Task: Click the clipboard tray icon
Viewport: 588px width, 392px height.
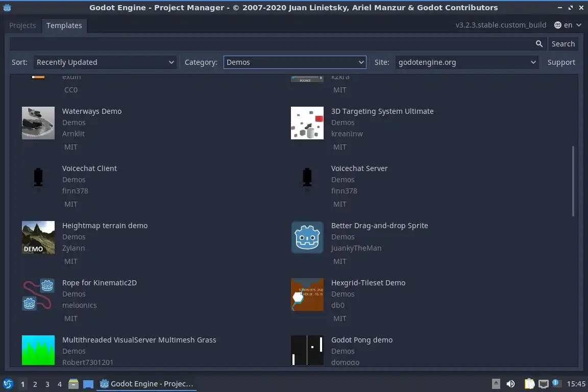Action: point(529,384)
